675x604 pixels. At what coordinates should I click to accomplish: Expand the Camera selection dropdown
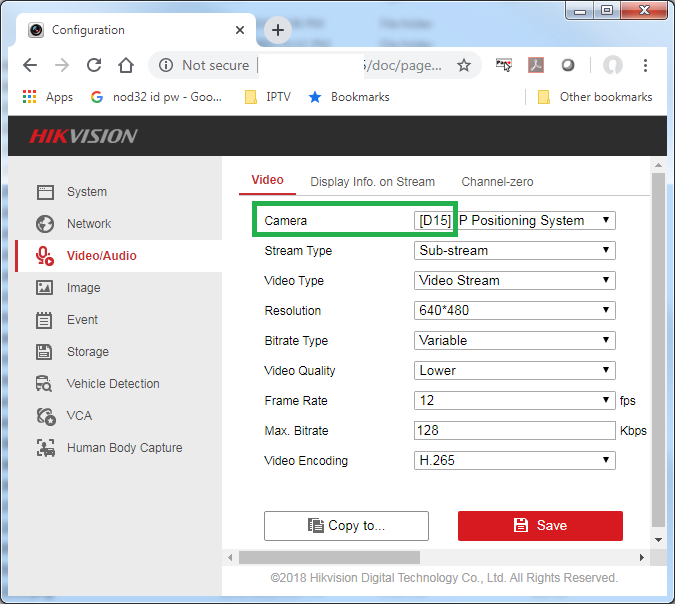tap(515, 221)
